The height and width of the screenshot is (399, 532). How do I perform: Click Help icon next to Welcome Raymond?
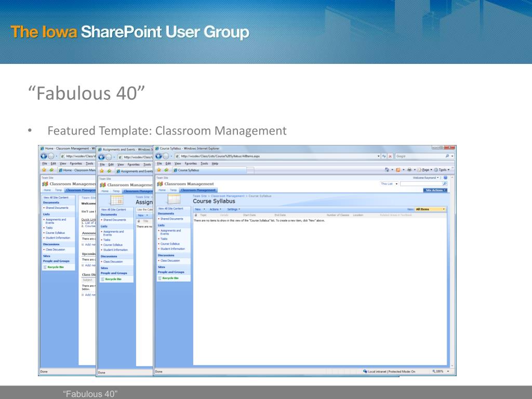445,178
